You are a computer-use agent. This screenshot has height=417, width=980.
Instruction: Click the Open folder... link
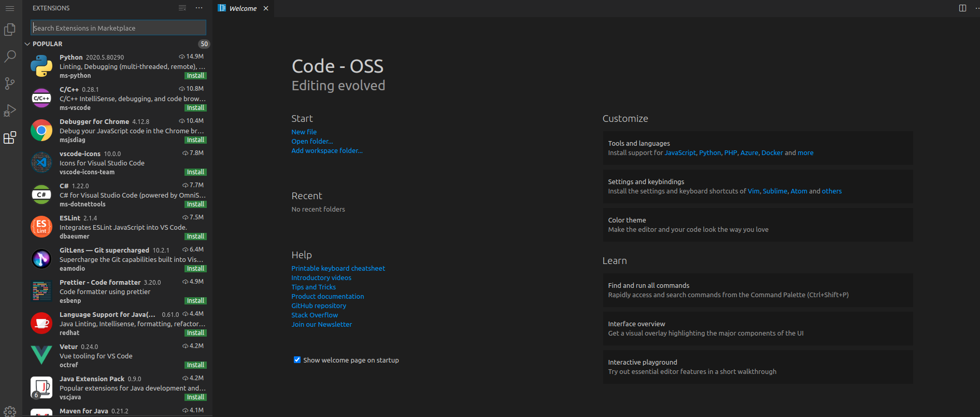312,141
